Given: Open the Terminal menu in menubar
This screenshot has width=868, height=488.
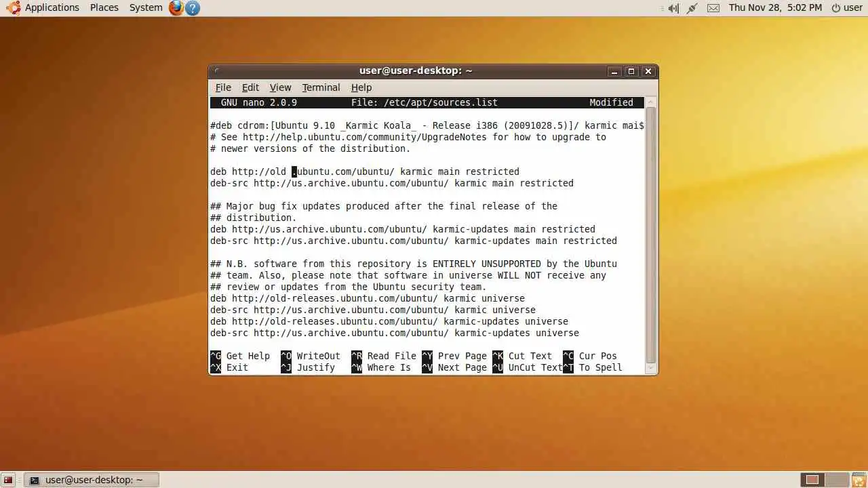Looking at the screenshot, I should point(321,87).
